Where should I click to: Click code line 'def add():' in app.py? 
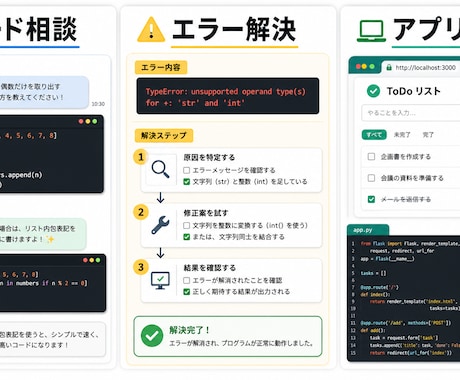click(x=373, y=330)
